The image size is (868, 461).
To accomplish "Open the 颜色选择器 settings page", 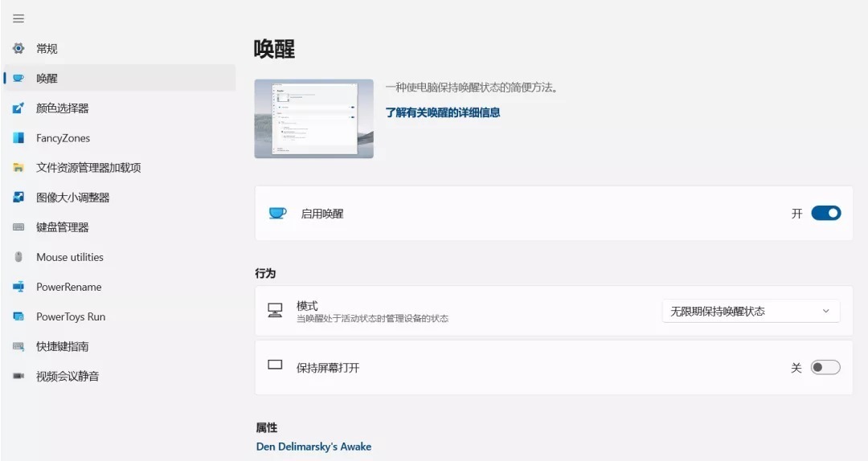I will 120,108.
